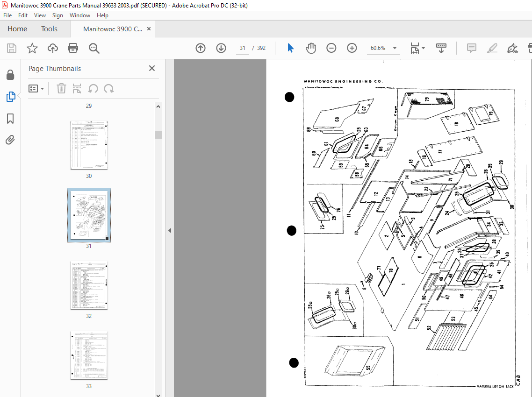Toggle the Page Thumbnails pane icon
Image resolution: width=532 pixels, height=397 pixels.
tap(10, 97)
